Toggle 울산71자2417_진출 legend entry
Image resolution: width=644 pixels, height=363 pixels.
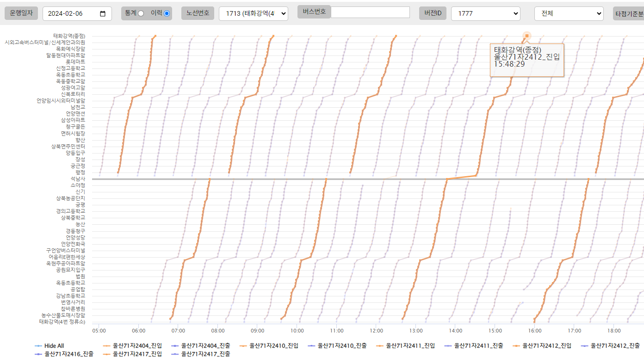pos(205,354)
